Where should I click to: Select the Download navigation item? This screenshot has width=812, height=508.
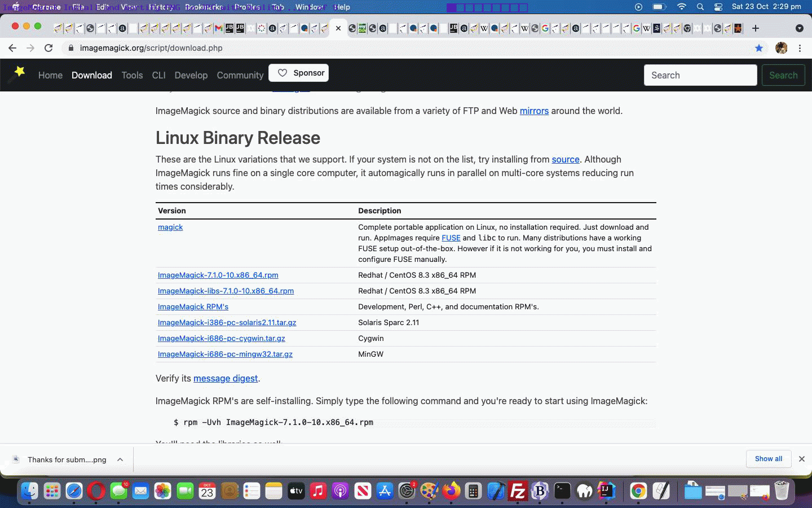click(x=92, y=75)
